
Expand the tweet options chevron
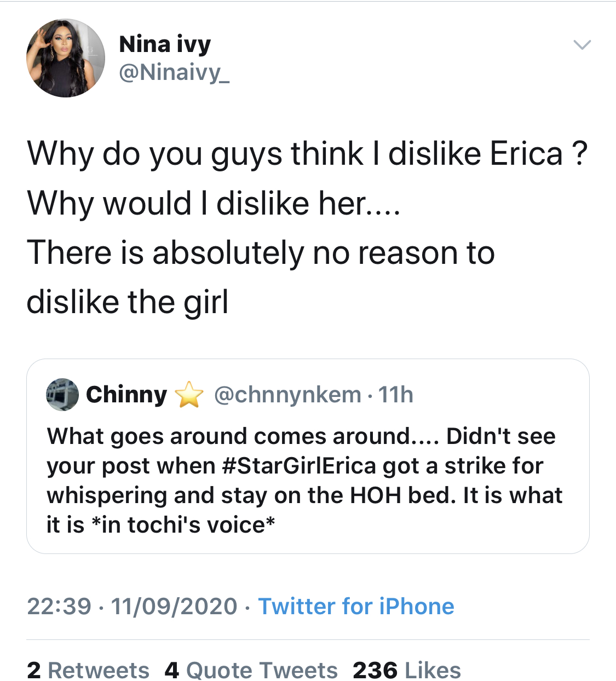[582, 45]
